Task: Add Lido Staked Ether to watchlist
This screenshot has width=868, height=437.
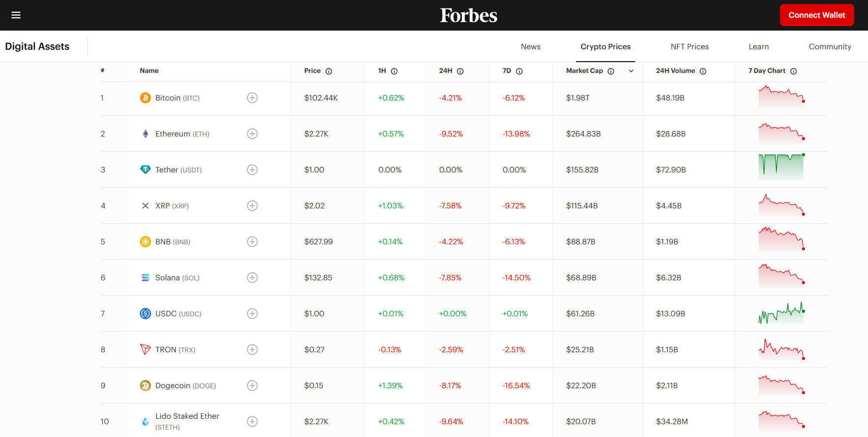Action: pyautogui.click(x=252, y=422)
